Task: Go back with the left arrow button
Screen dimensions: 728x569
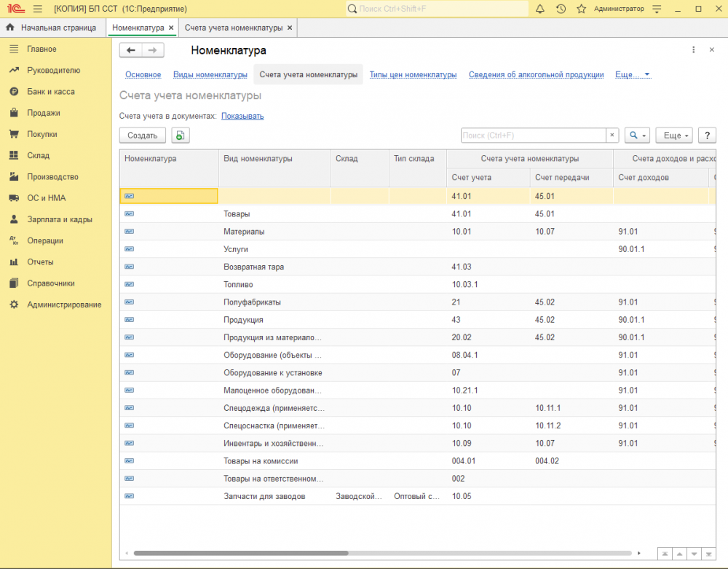Action: point(130,50)
